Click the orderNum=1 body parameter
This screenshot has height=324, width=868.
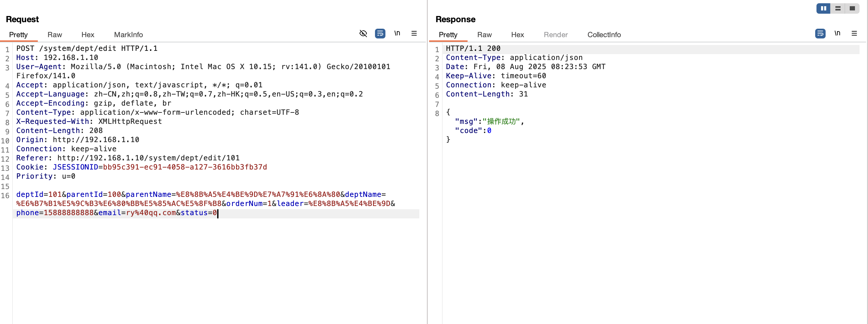pyautogui.click(x=249, y=203)
